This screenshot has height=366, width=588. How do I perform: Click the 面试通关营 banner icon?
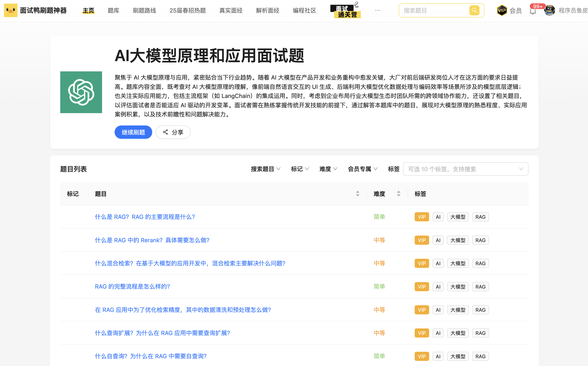click(x=346, y=11)
